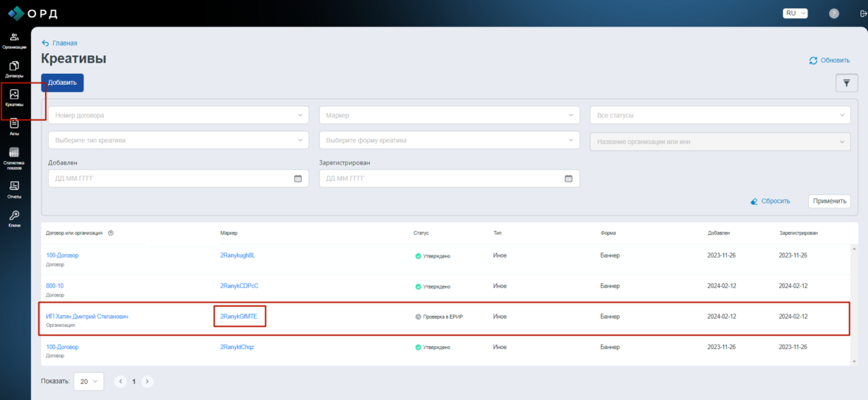The height and width of the screenshot is (400, 868).
Task: Click the Зарегистрирован date input field
Action: tap(443, 179)
